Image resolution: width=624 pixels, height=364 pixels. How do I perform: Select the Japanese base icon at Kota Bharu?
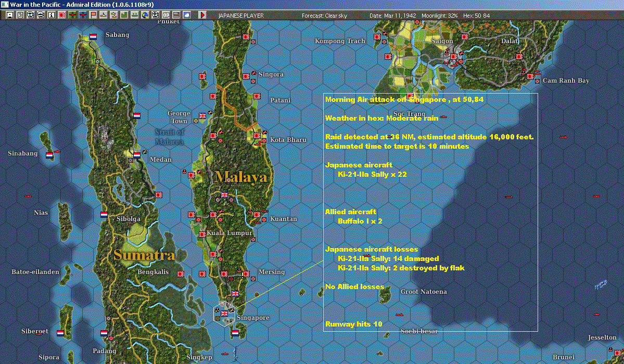pos(258,136)
